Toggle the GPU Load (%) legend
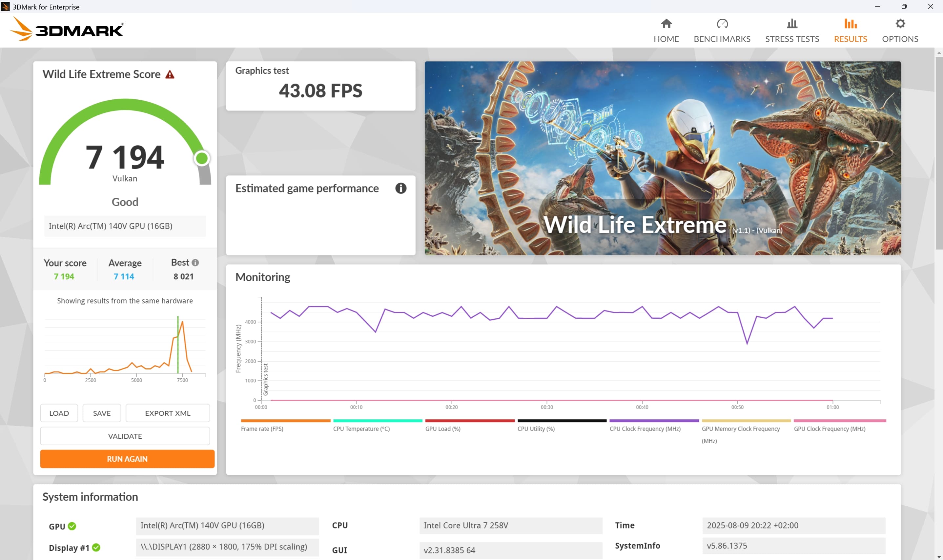The height and width of the screenshot is (560, 943). [x=470, y=425]
